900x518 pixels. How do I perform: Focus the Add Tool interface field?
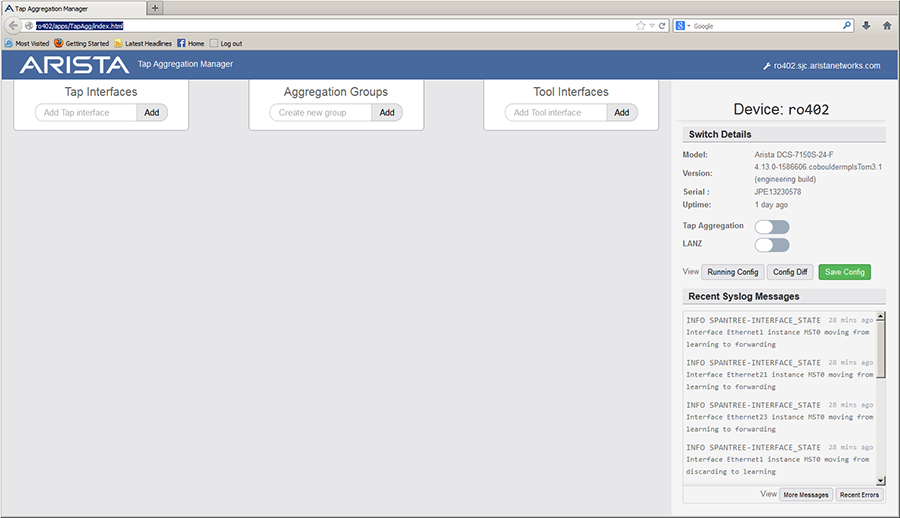coord(556,113)
